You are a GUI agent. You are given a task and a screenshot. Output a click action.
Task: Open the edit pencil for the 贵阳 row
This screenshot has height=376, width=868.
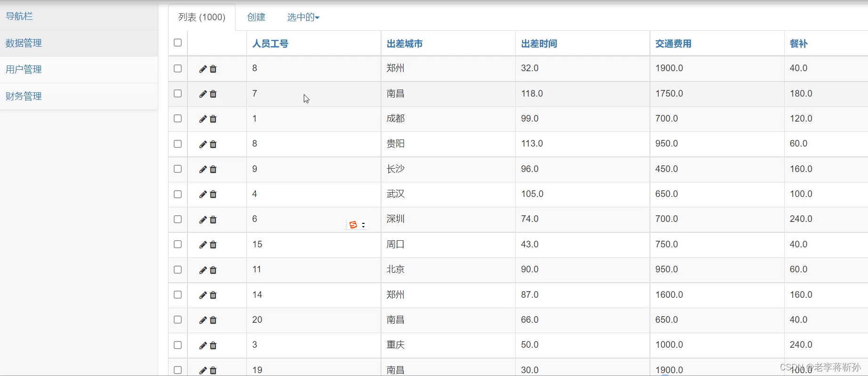[203, 144]
